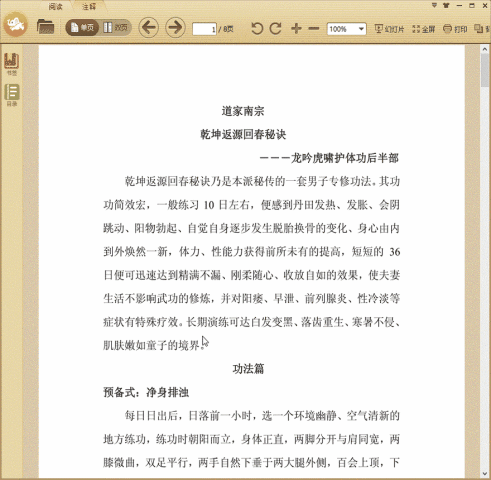The width and height of the screenshot is (491, 480).
Task: Select the 注释 tab
Action: (89, 6)
